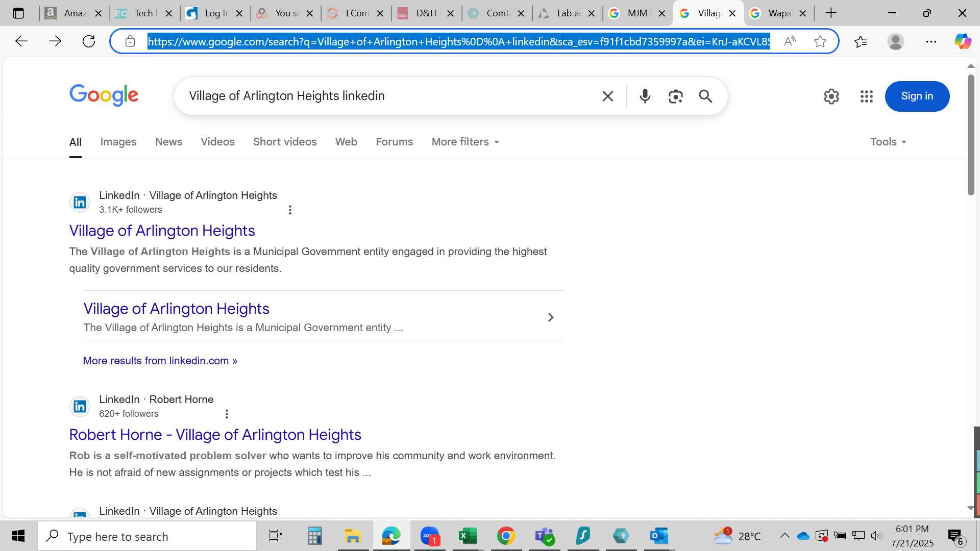Viewport: 980px width, 551px height.
Task: Add this page to favorites star
Action: (820, 41)
